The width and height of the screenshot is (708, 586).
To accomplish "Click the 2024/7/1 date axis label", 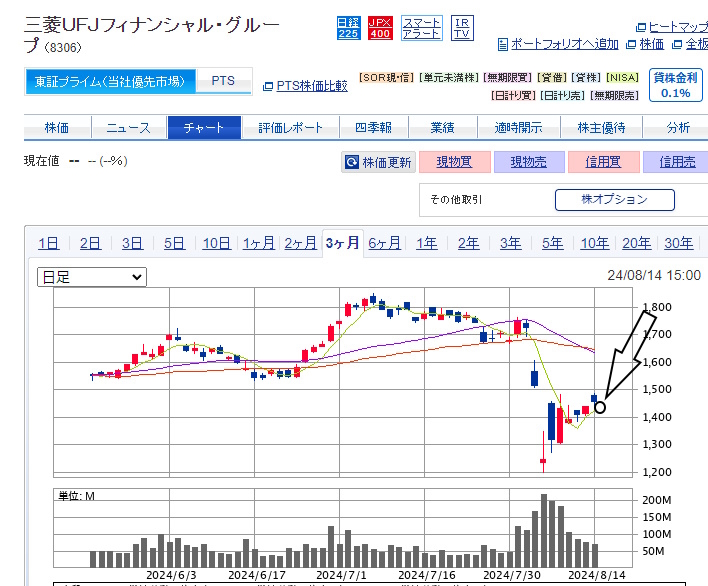I will coord(341,575).
